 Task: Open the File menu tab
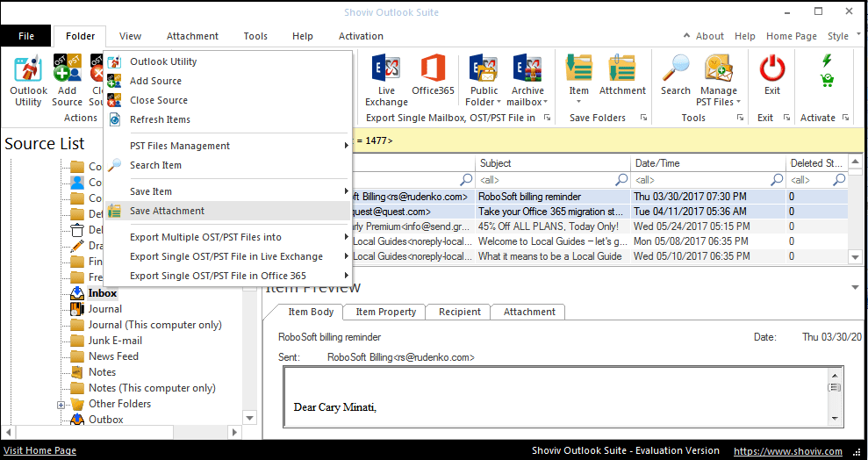tap(26, 36)
